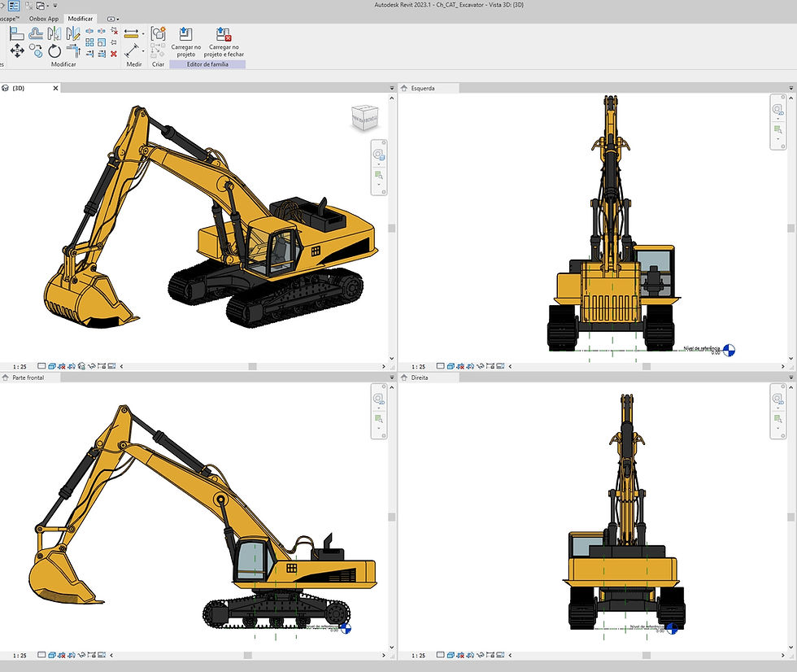The image size is (797, 672).
Task: Click the Zoom navigation bar icon
Action: coord(378,175)
